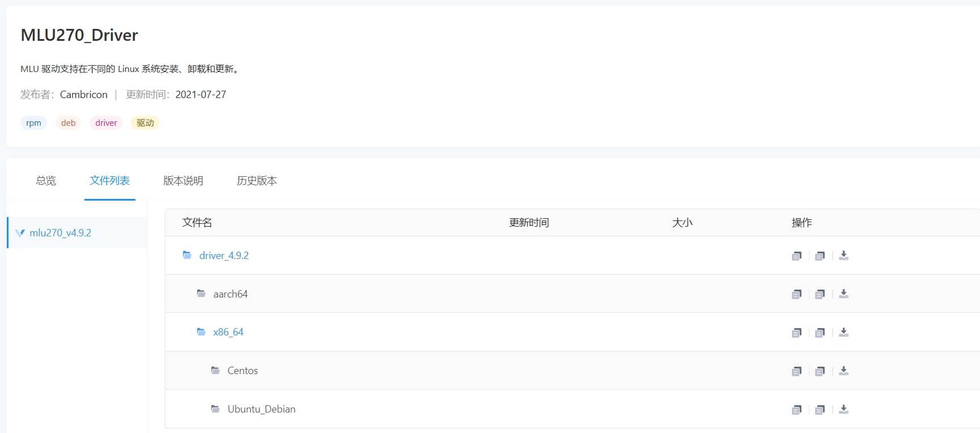Click the middle copy icon in aarch64 row
980x433 pixels.
(x=820, y=294)
